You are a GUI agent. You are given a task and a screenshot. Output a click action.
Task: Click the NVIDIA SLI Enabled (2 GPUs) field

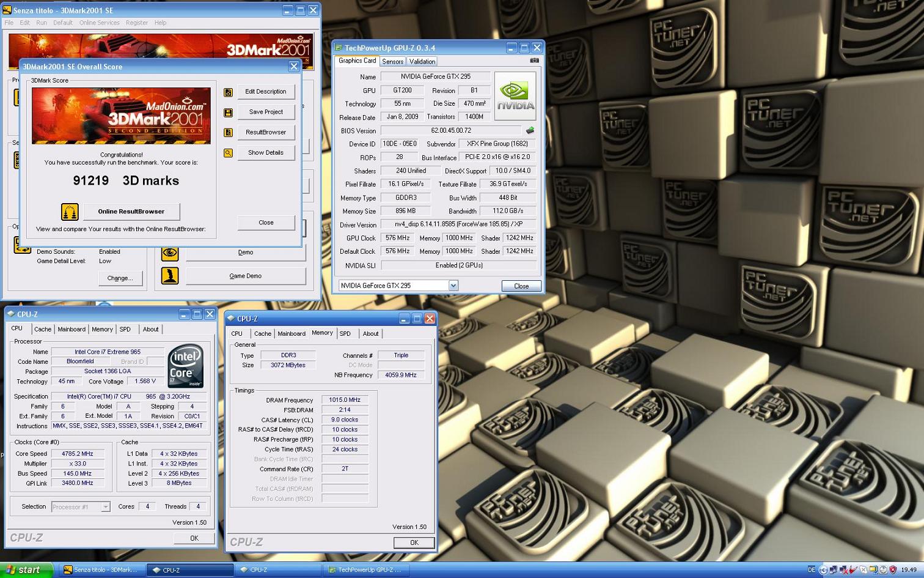(459, 265)
